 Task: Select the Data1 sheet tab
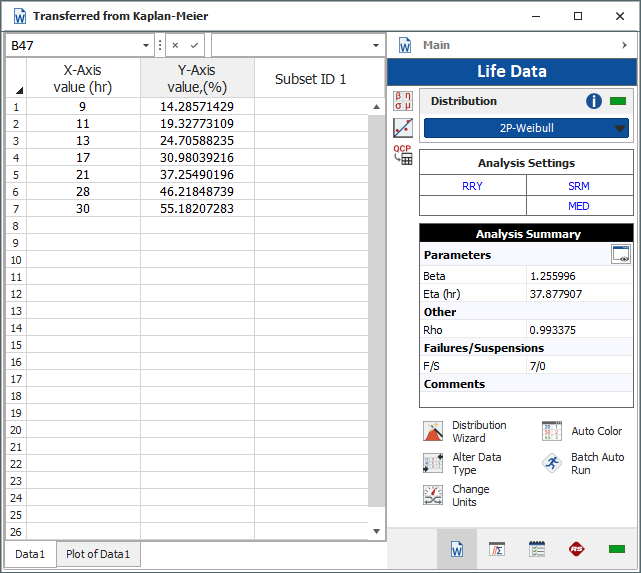pos(30,553)
